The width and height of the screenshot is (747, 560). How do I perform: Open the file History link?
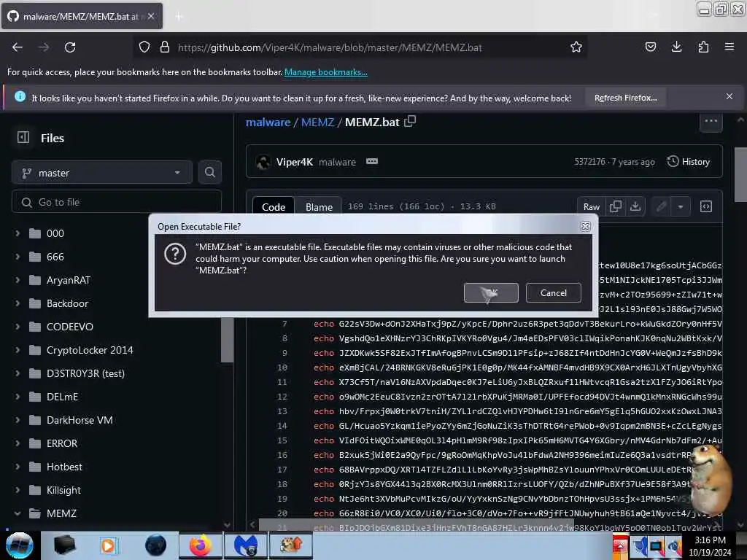click(689, 161)
